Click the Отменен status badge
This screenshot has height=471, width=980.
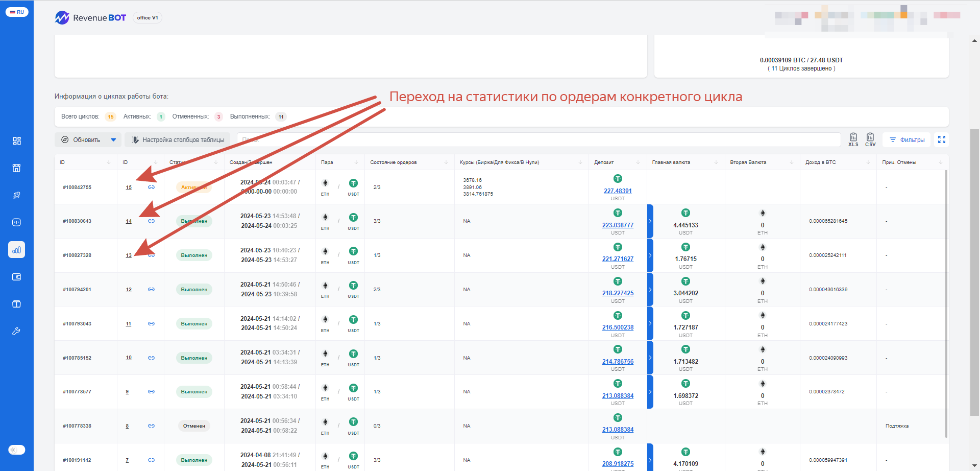pyautogui.click(x=194, y=426)
